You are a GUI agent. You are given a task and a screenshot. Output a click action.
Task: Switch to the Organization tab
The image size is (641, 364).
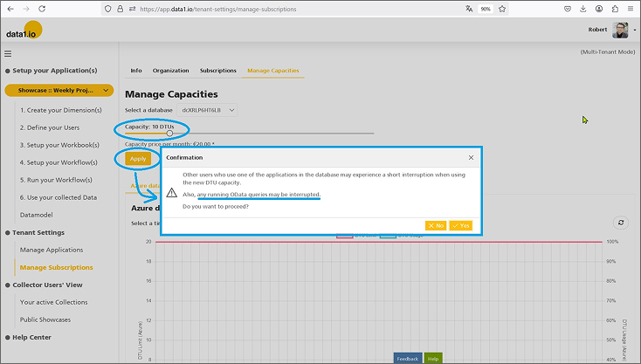point(170,70)
